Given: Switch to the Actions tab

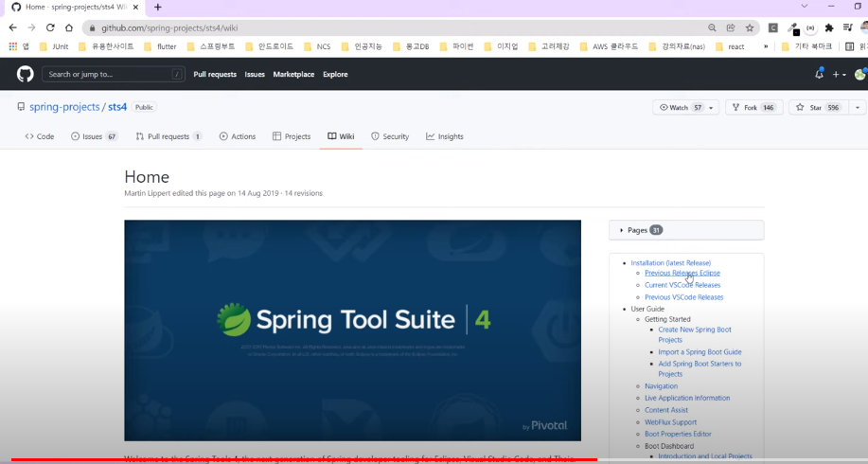Looking at the screenshot, I should 238,136.
